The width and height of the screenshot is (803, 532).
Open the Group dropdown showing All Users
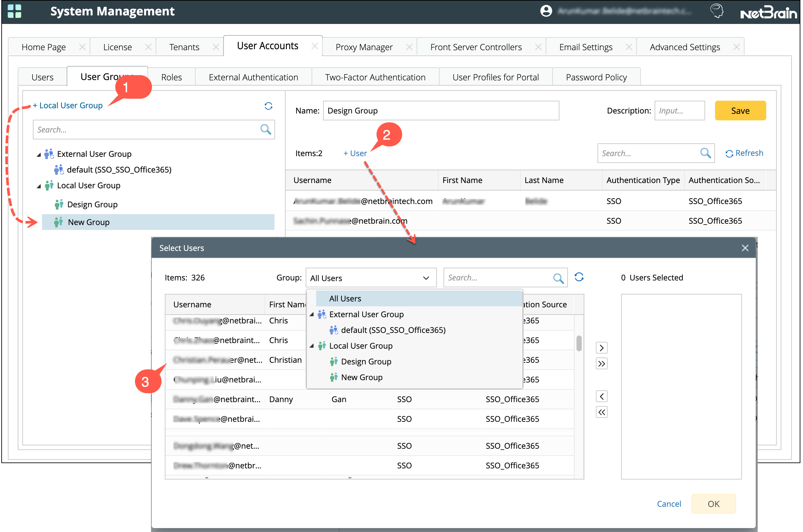click(371, 278)
